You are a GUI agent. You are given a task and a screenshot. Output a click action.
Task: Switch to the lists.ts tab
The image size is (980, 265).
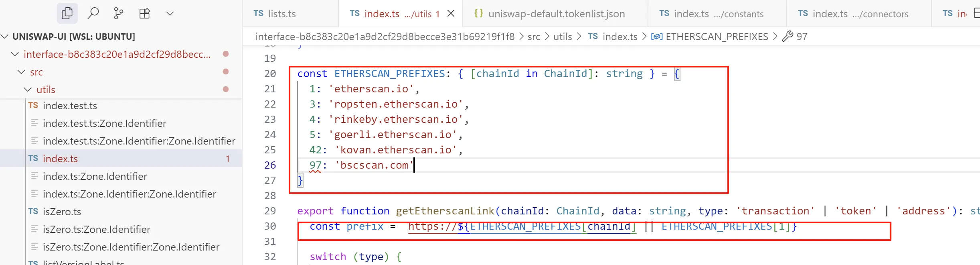pyautogui.click(x=281, y=14)
